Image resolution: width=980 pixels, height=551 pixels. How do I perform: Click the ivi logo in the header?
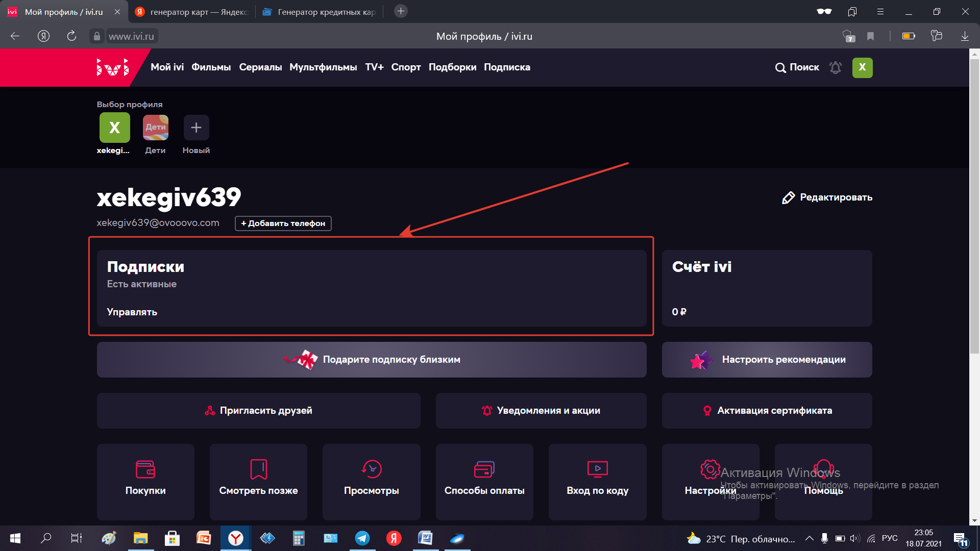click(113, 67)
